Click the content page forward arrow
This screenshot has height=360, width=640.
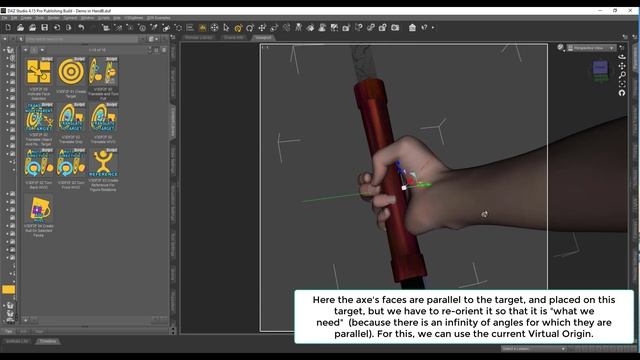tap(42, 50)
